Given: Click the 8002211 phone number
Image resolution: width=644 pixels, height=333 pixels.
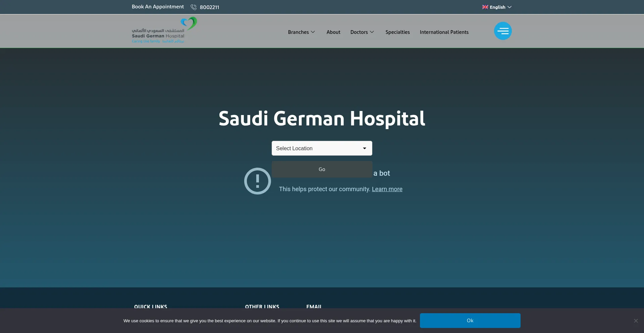Looking at the screenshot, I should pyautogui.click(x=209, y=7).
